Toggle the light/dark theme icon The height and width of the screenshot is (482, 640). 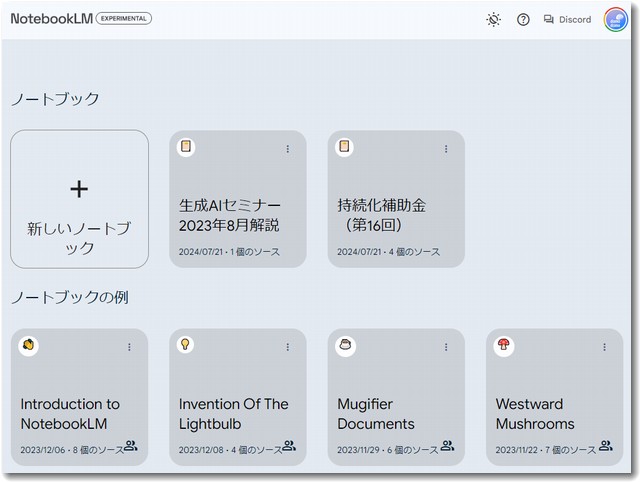493,19
